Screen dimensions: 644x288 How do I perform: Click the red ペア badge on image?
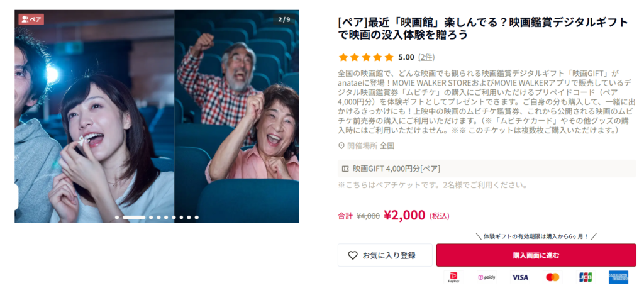pyautogui.click(x=31, y=19)
